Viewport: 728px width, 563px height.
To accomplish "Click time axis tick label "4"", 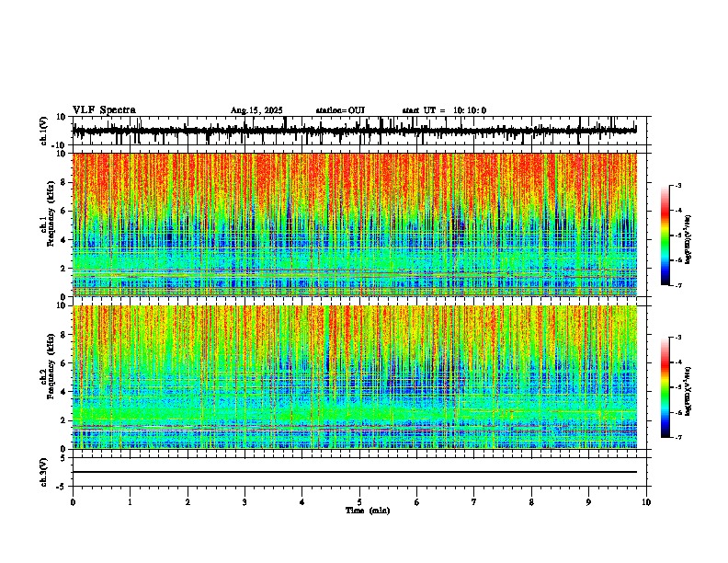I will click(302, 502).
